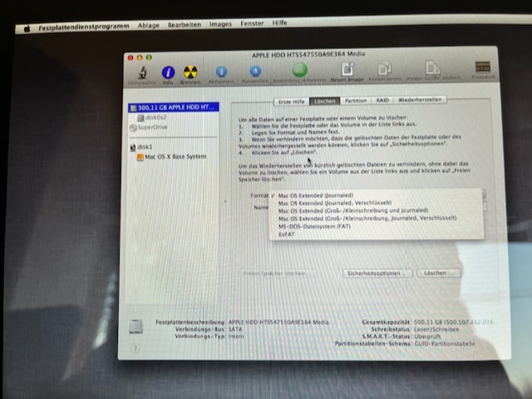Click the help question mark button
This screenshot has width=532, height=399.
click(135, 348)
